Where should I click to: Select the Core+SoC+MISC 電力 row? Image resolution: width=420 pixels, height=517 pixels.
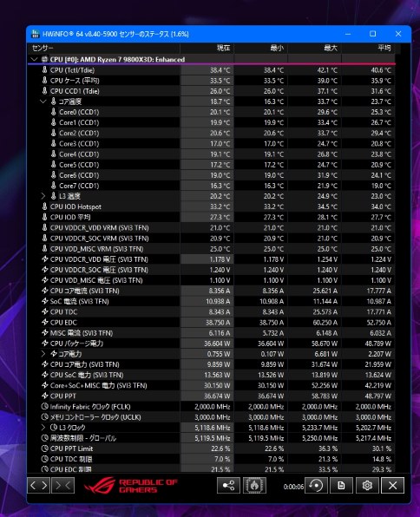(212, 385)
